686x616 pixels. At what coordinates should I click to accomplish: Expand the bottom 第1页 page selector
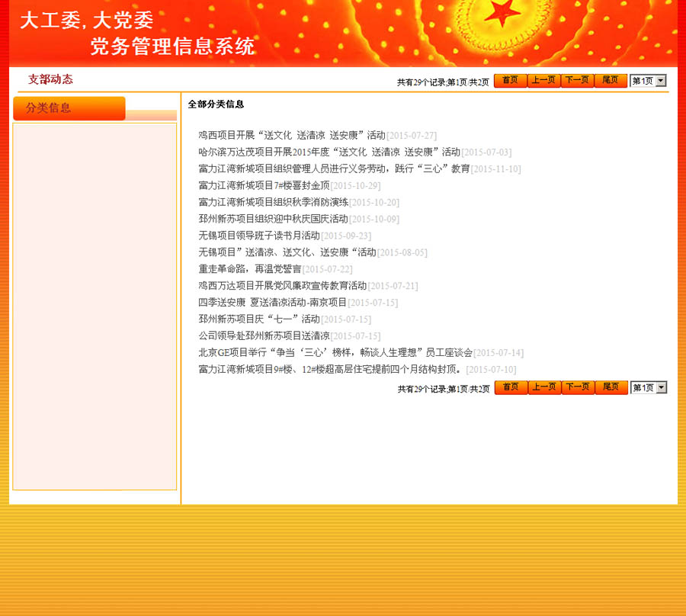[649, 387]
